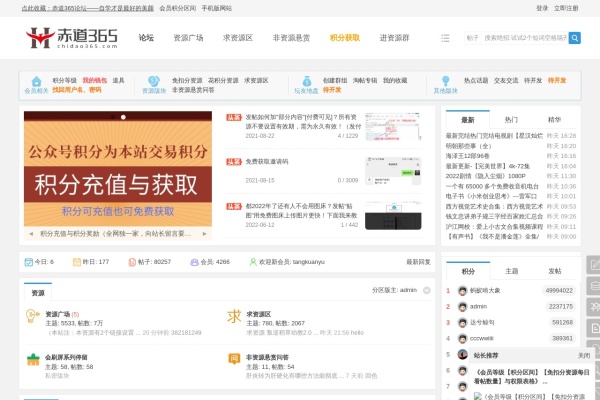This screenshot has width=600, height=400.
Task: Click the 玩友地盘 icon
Action: pos(306,81)
